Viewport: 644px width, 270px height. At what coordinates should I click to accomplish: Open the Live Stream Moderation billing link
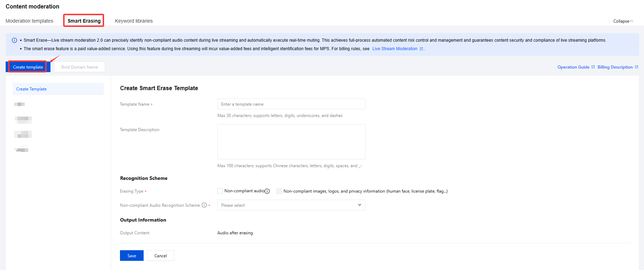(x=395, y=49)
